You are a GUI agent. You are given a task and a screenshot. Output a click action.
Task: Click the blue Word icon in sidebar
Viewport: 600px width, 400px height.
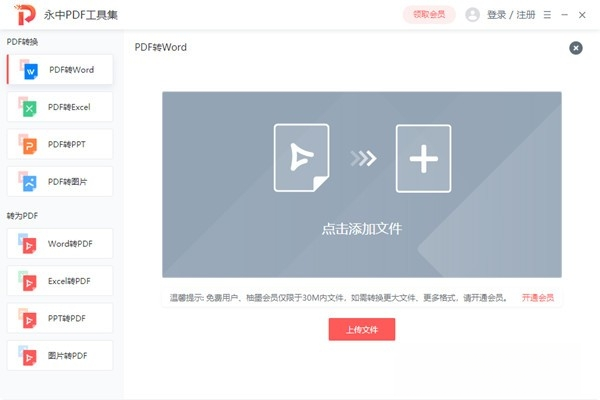coord(29,70)
